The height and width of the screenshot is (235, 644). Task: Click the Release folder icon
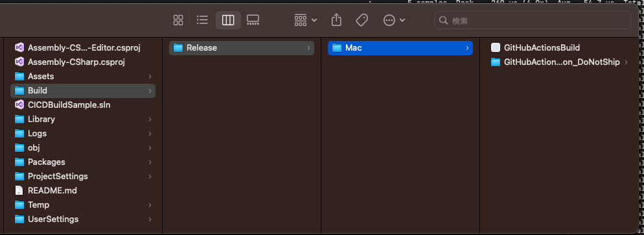click(178, 48)
